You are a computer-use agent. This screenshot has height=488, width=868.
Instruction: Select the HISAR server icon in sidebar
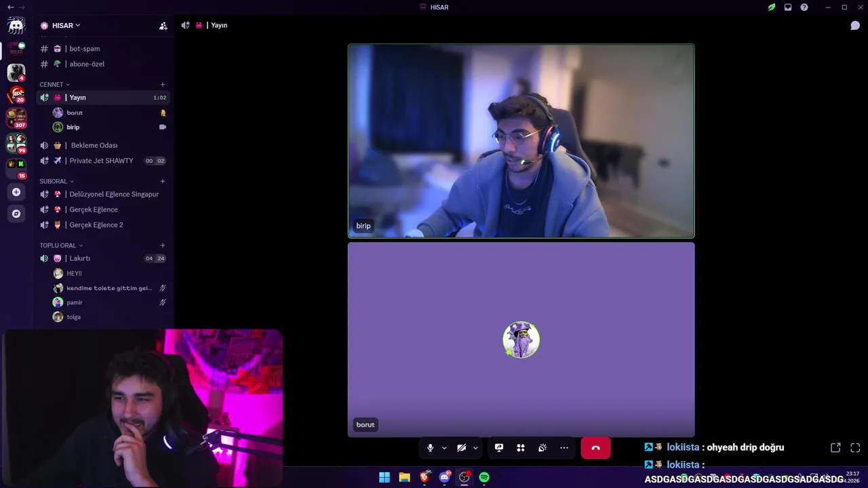pyautogui.click(x=16, y=49)
